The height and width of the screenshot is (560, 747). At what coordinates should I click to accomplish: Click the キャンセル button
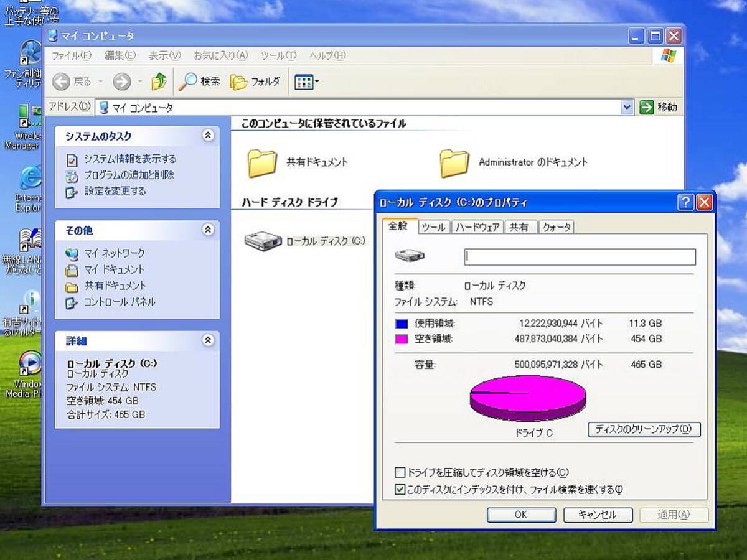[x=598, y=515]
